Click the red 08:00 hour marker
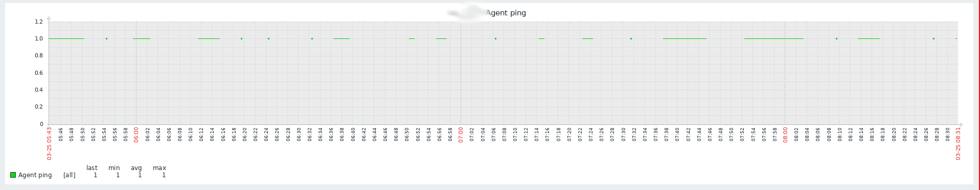The height and width of the screenshot is (190, 980). [x=785, y=135]
